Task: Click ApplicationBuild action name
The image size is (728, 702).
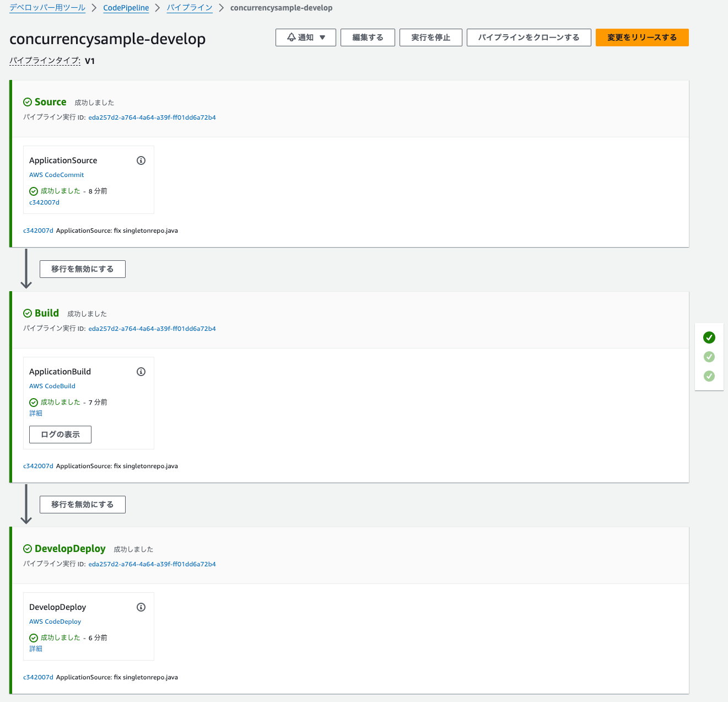Action: click(x=60, y=372)
